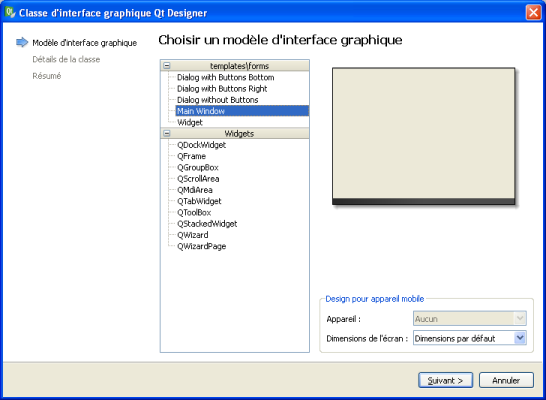This screenshot has height=400, width=546.
Task: Choose Dialog without Buttons template
Action: coord(218,100)
